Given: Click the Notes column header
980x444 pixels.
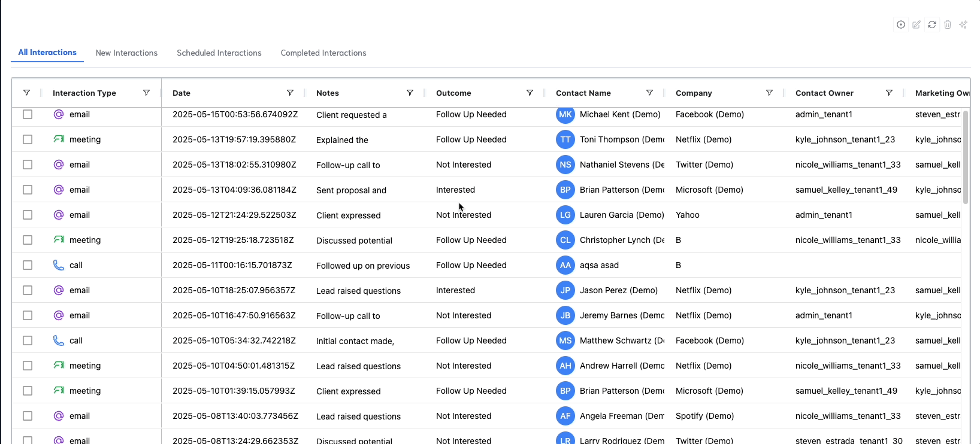Looking at the screenshot, I should pyautogui.click(x=328, y=93).
